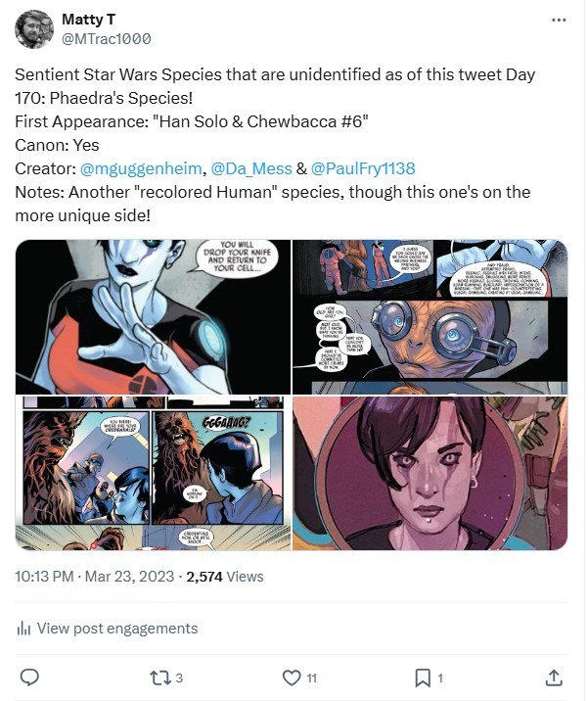
Task: Open the top-left comic panel image
Action: click(x=153, y=317)
